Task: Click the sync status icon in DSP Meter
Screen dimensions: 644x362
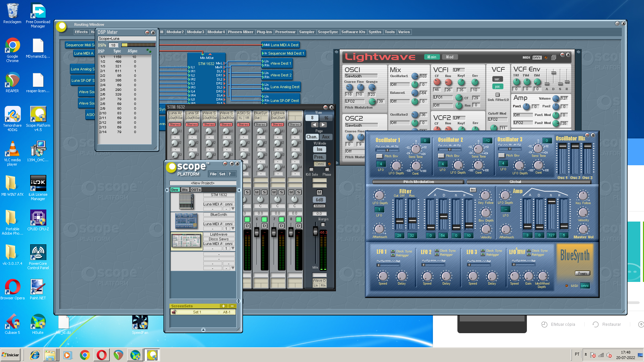Action: [149, 51]
